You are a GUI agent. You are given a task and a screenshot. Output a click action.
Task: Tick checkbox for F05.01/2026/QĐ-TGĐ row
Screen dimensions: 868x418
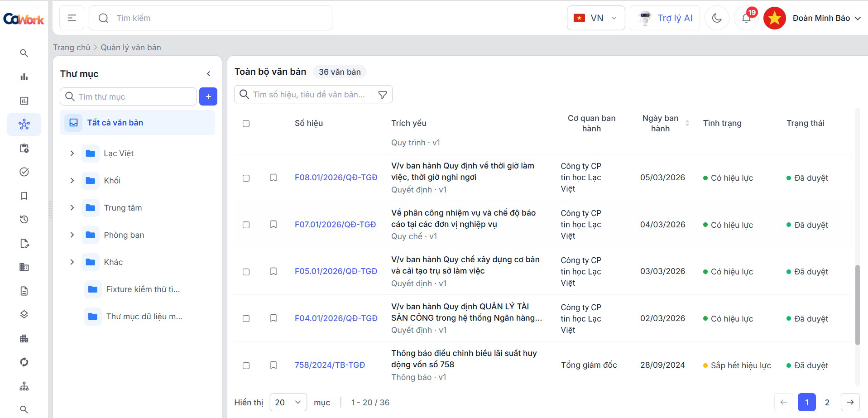[x=246, y=272]
